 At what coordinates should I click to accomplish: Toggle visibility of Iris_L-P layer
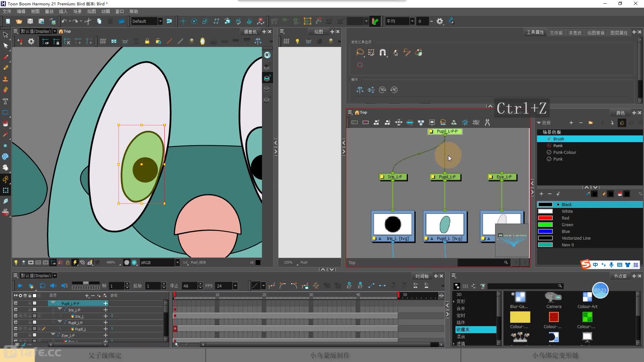pos(16,310)
